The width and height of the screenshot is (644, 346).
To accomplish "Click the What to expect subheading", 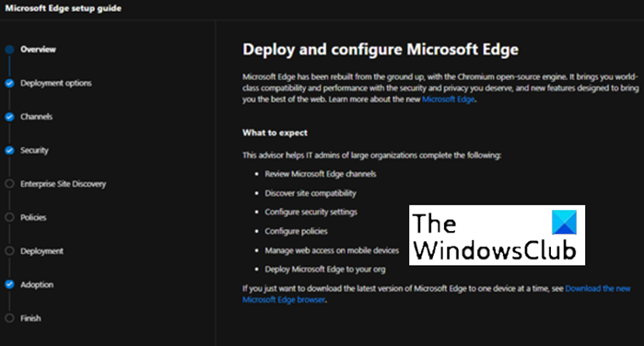I will coord(275,133).
